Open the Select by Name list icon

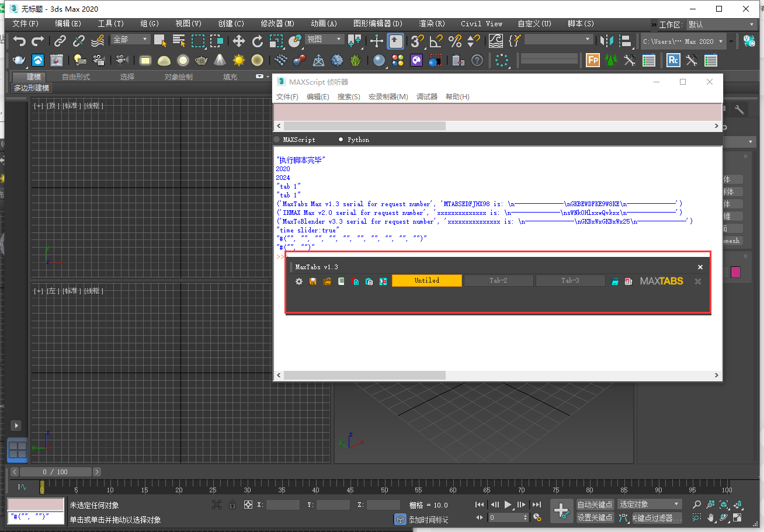pyautogui.click(x=179, y=40)
